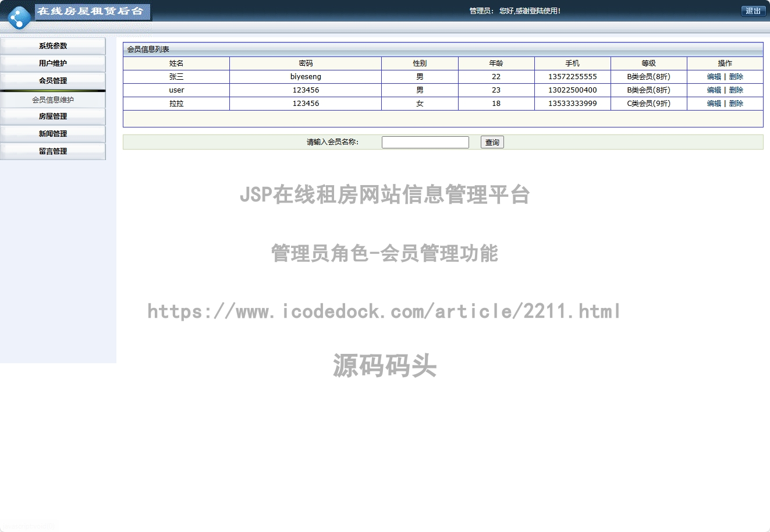Click the 操作 column header

tap(725, 63)
